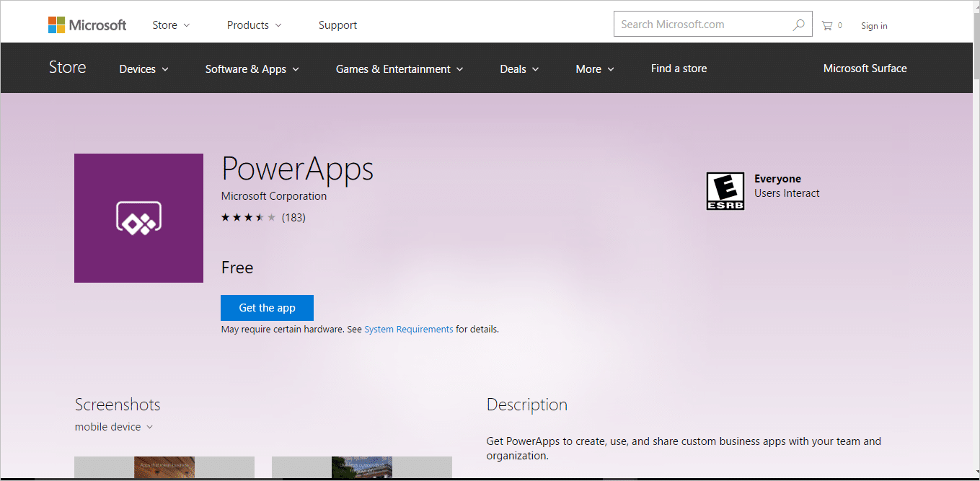
Task: Click the (183) ratings count
Action: [x=293, y=217]
